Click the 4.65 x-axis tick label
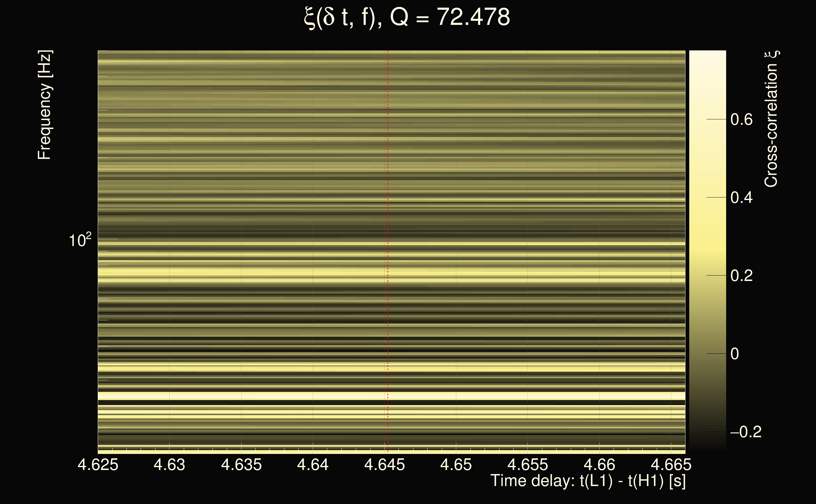Screen dimensions: 816x504 [456, 465]
